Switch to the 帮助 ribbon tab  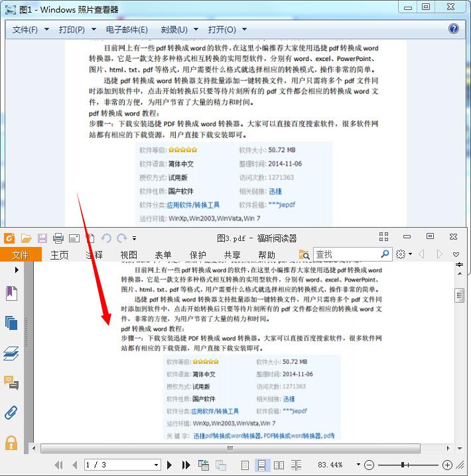click(267, 255)
